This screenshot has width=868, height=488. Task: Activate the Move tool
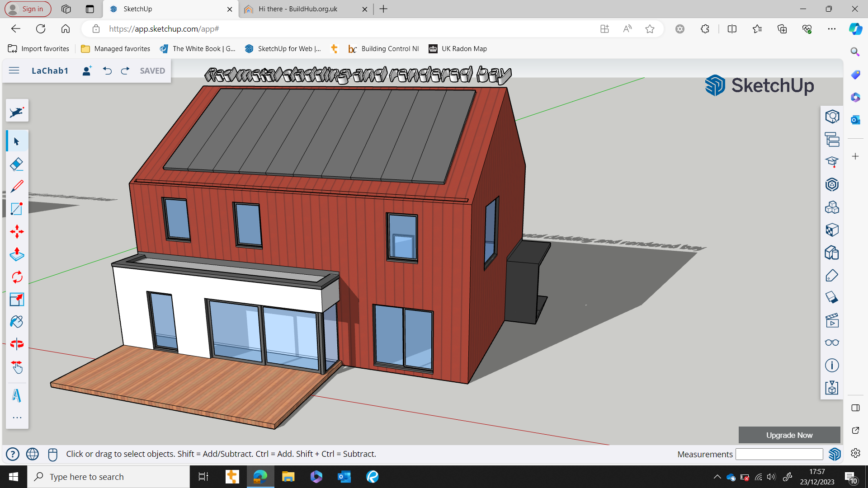click(x=17, y=232)
